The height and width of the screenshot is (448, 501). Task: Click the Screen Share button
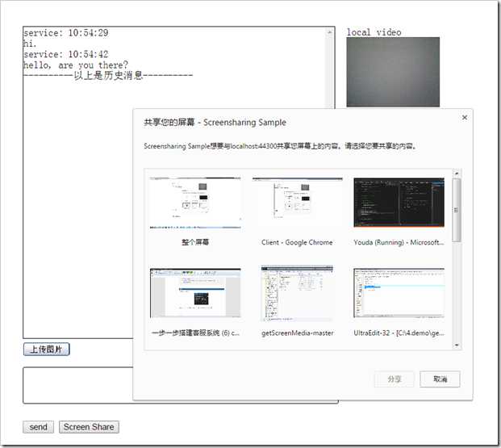click(x=89, y=427)
